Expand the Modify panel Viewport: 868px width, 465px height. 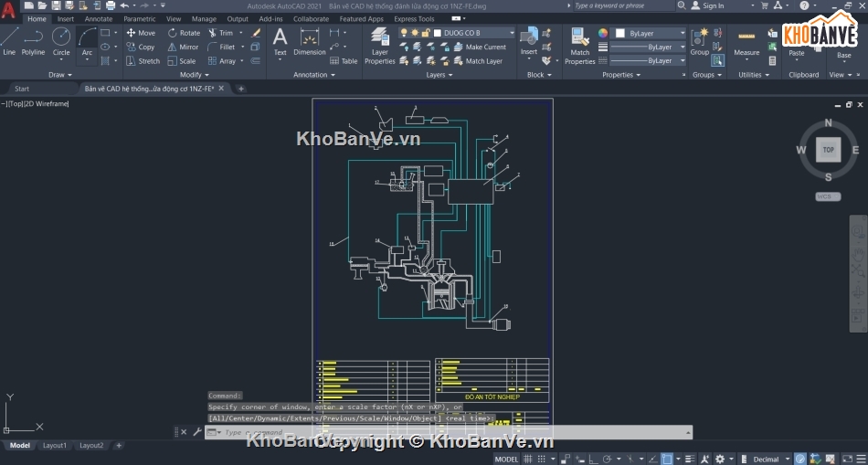pos(195,75)
